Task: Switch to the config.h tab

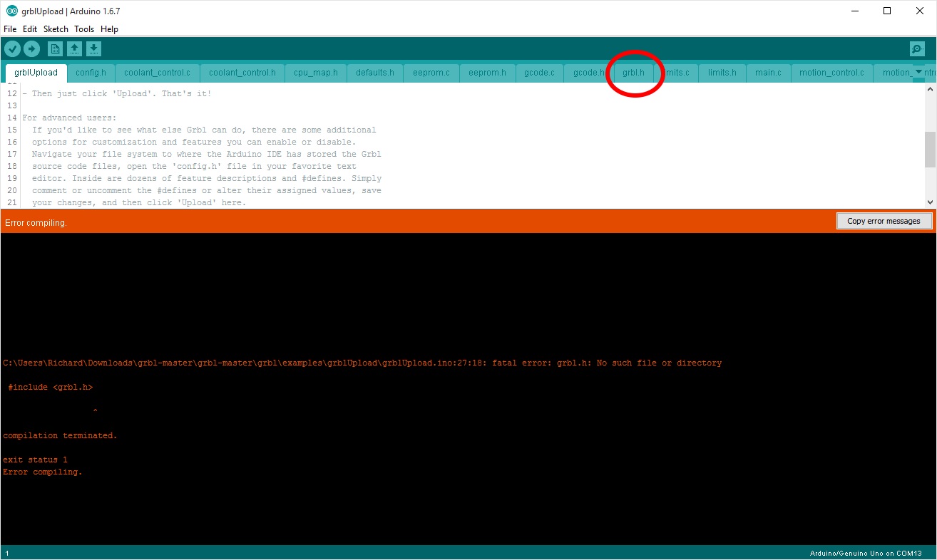Action: pos(91,73)
